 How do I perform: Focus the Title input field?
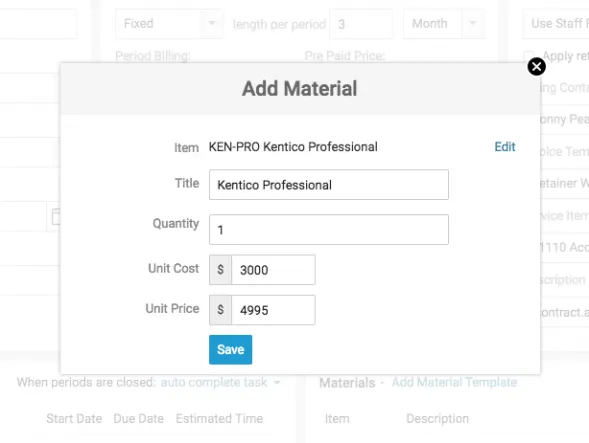click(329, 184)
